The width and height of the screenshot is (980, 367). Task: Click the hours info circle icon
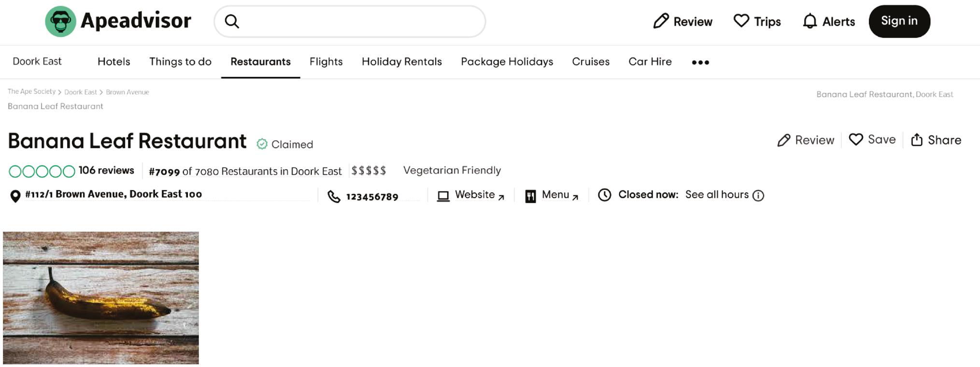[x=758, y=195]
